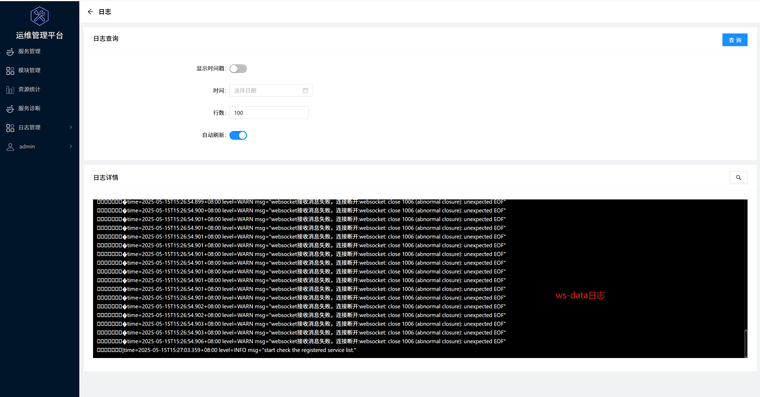This screenshot has height=397, width=760.
Task: Click the admin user avatar icon
Action: point(10,147)
